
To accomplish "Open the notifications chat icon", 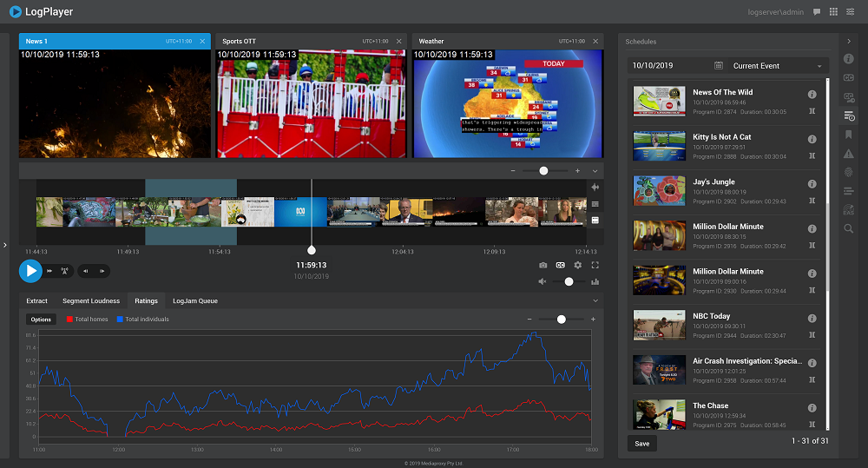I will pos(817,11).
